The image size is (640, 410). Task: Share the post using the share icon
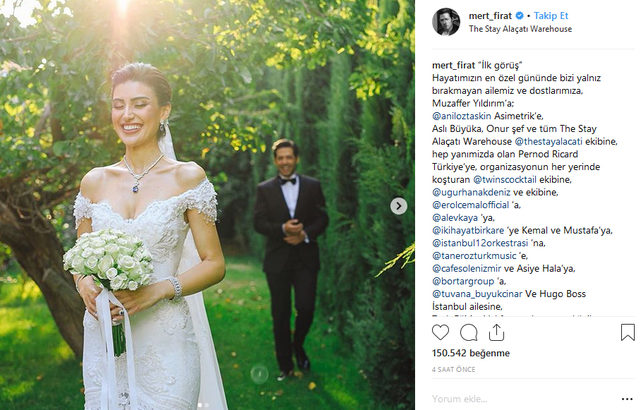(x=496, y=332)
